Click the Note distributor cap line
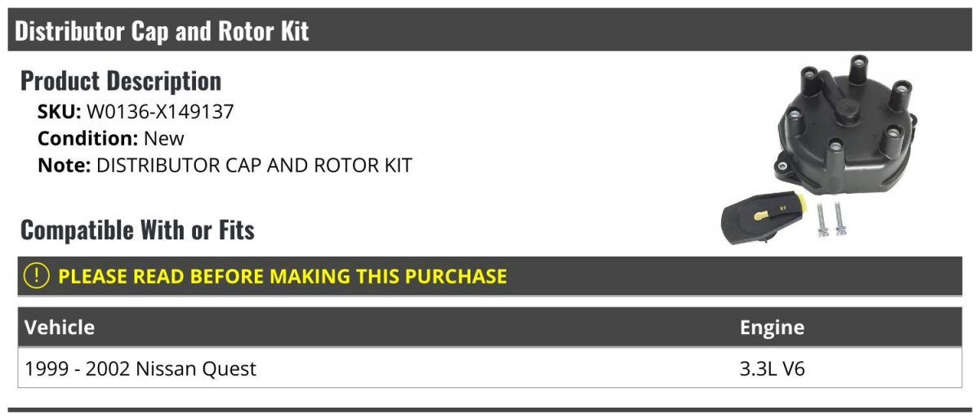This screenshot has width=980, height=420. 225,165
